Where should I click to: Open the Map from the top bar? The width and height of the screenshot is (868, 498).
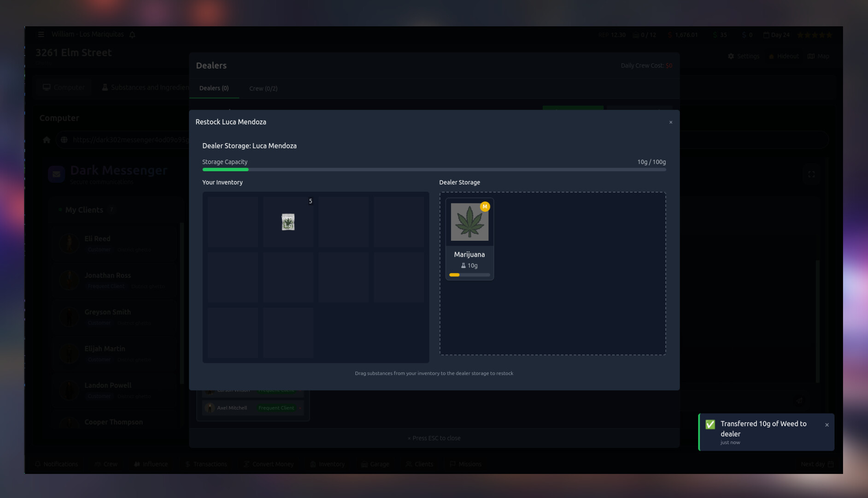tap(818, 56)
